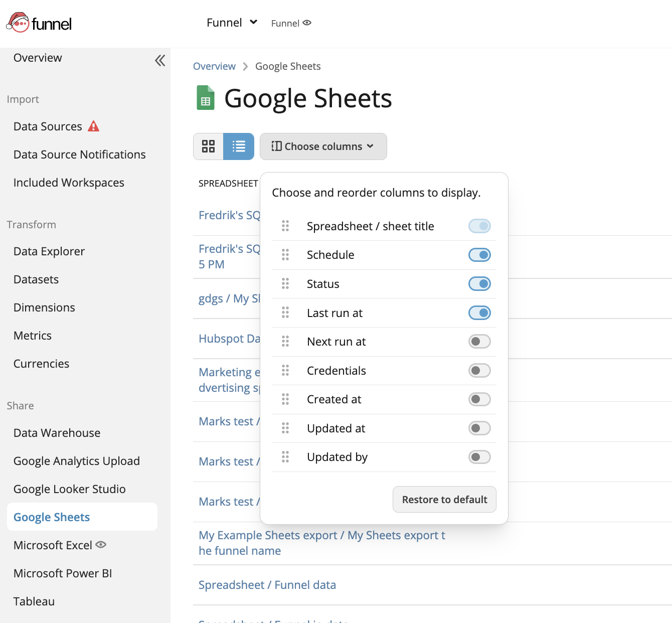The image size is (672, 623).
Task: Open Data Source Notifications
Action: pos(80,154)
